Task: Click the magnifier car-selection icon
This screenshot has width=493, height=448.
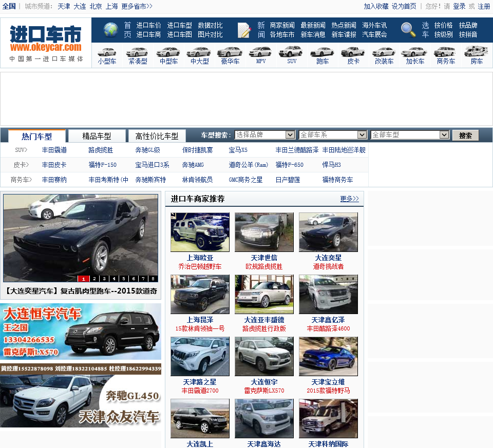Action: tap(408, 30)
